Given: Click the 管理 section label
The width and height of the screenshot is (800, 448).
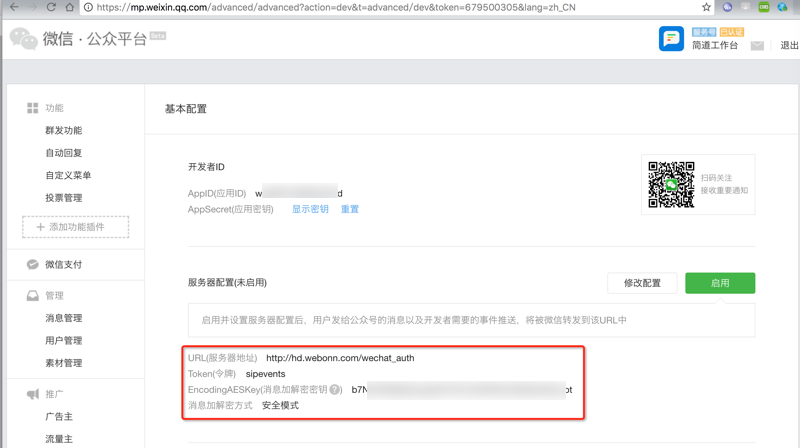Looking at the screenshot, I should [55, 295].
